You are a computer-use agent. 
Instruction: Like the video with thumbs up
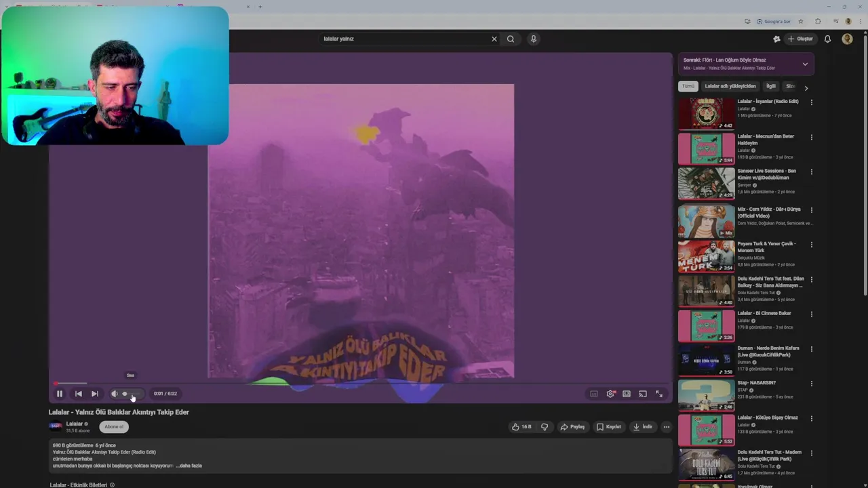[521, 427]
